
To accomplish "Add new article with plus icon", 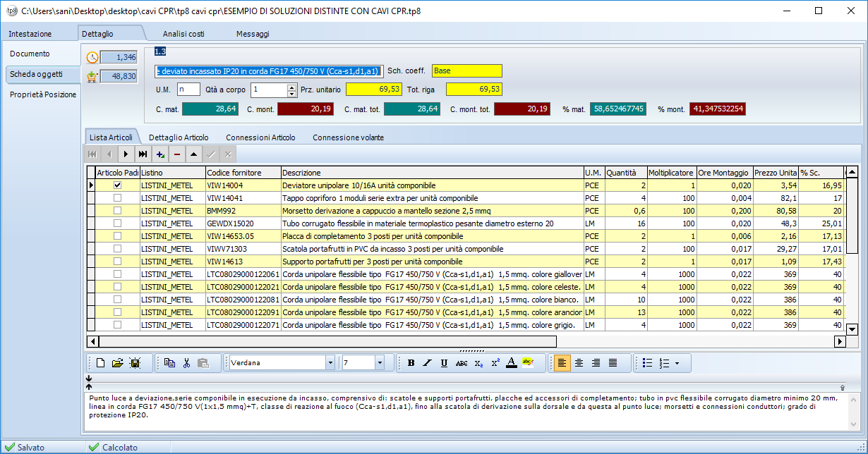I will tap(160, 154).
